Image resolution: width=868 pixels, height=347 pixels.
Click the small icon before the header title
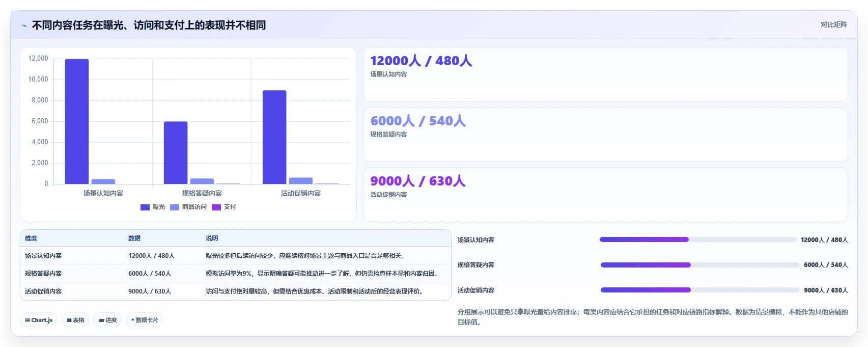24,25
